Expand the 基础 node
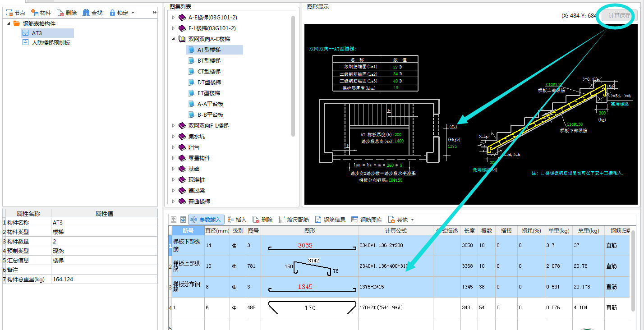The image size is (644, 330). tap(173, 169)
